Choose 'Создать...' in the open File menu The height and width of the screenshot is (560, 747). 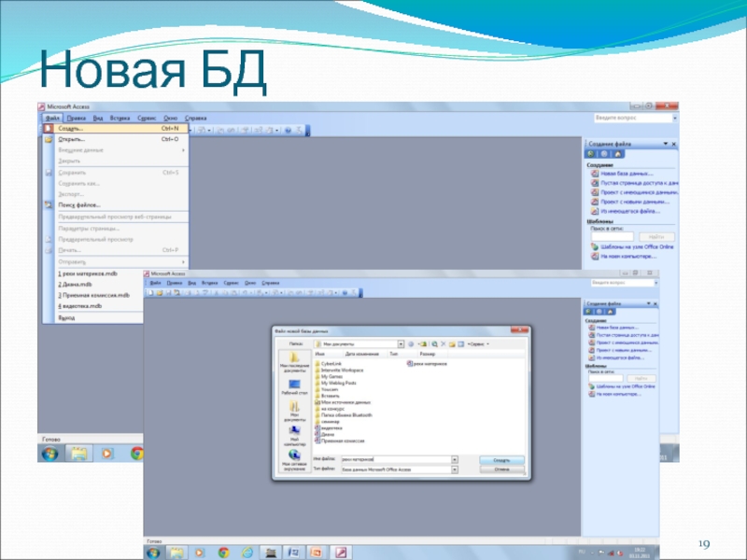[x=115, y=128]
